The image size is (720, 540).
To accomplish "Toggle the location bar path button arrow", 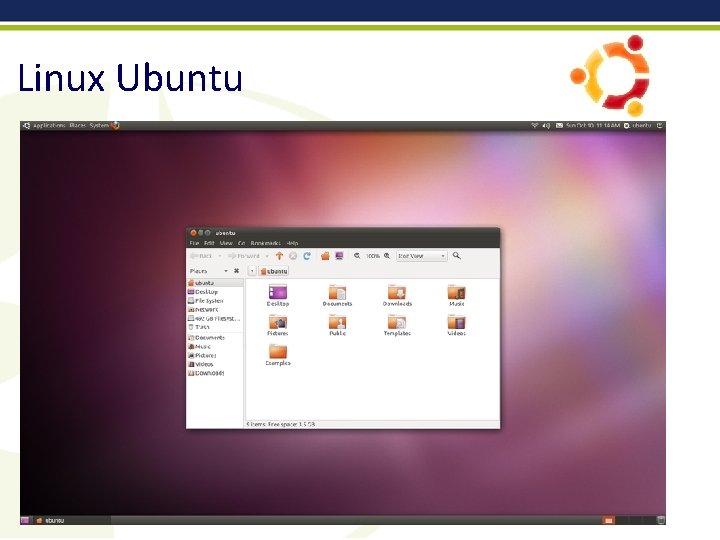I will point(252,271).
